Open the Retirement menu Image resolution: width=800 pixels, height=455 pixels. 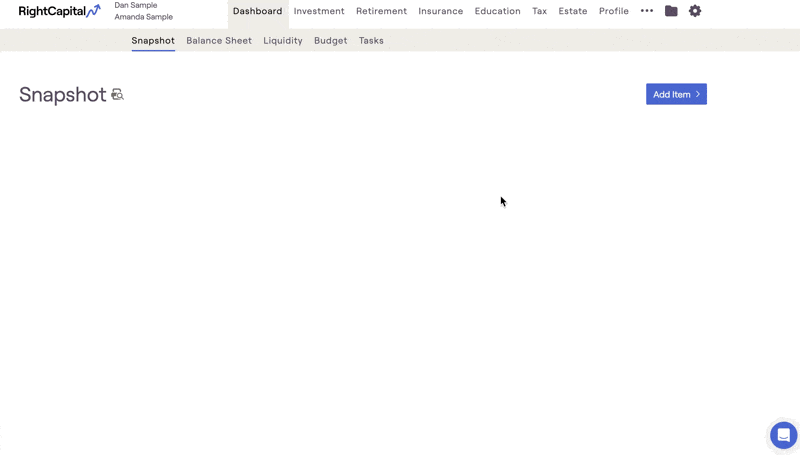[382, 11]
